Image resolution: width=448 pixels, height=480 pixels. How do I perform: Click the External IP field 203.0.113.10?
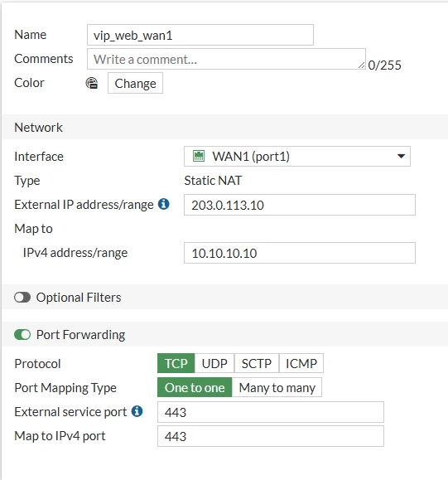[x=300, y=205]
